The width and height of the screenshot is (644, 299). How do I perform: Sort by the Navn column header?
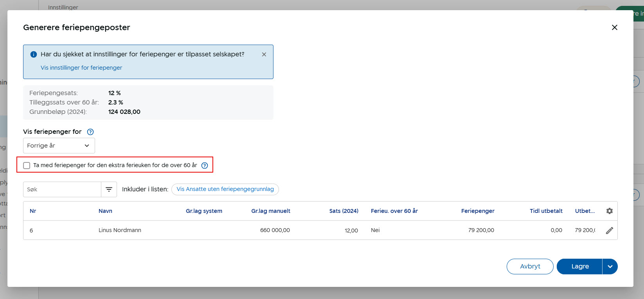pyautogui.click(x=105, y=211)
